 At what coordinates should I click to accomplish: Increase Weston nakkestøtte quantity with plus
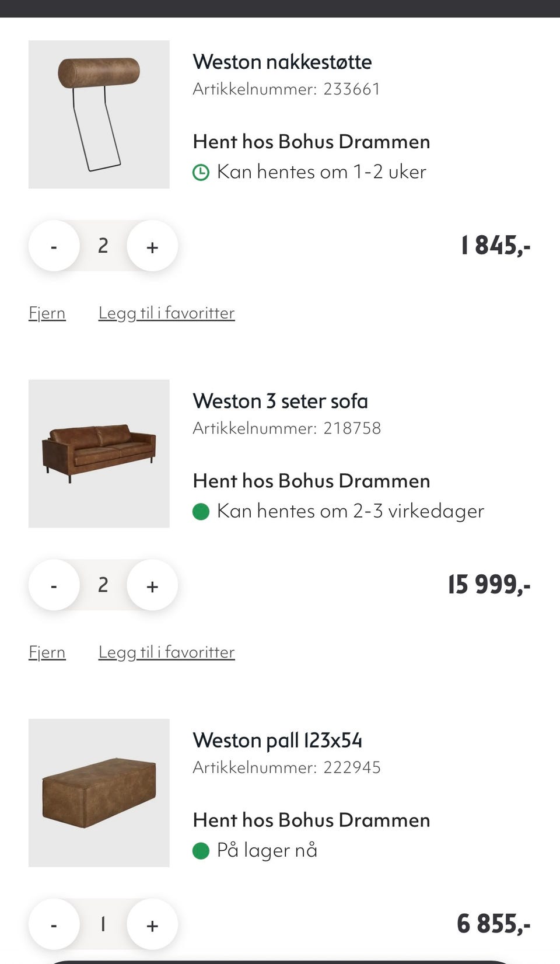tap(152, 246)
